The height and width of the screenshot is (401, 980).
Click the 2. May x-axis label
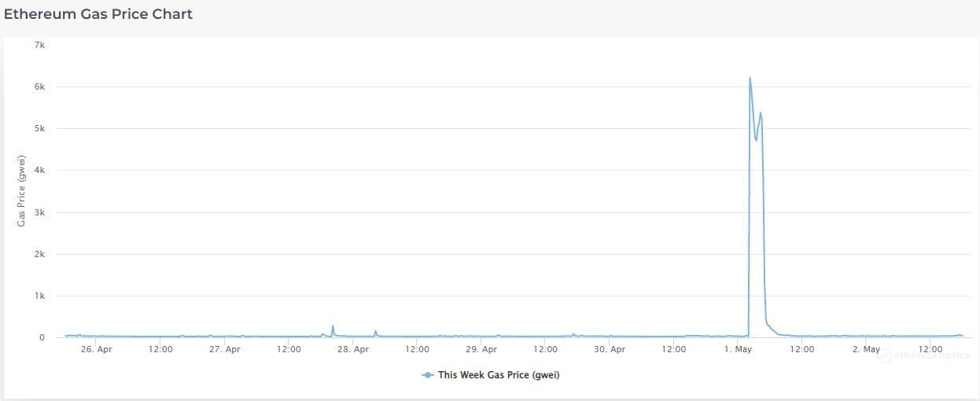(x=867, y=349)
